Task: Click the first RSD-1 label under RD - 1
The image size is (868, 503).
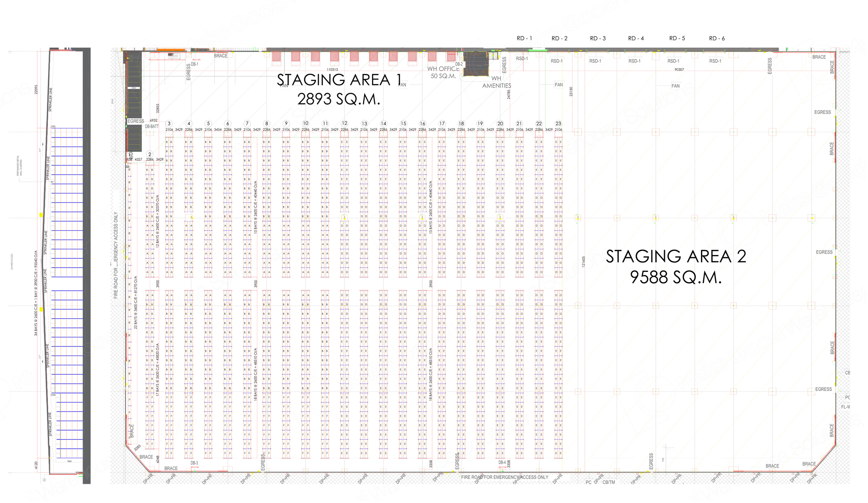Action: pyautogui.click(x=522, y=59)
